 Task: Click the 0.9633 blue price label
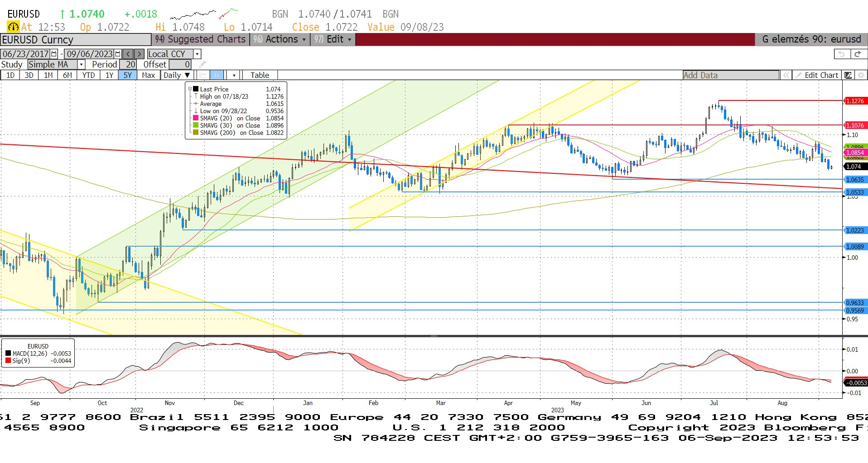(855, 303)
